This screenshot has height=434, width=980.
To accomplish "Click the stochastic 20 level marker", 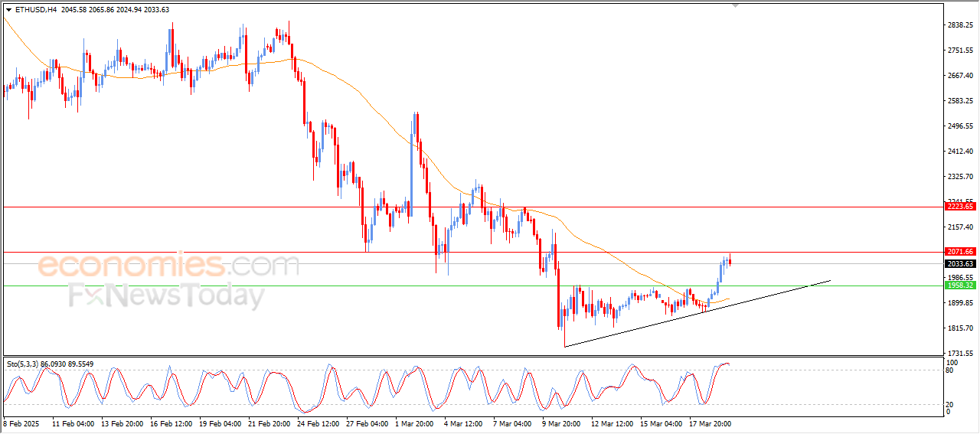I will (x=951, y=404).
